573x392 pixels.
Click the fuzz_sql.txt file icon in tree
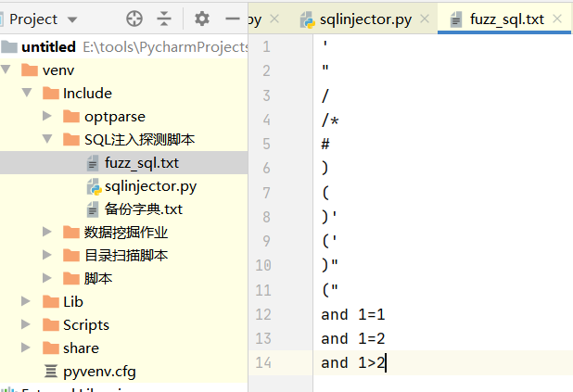[93, 163]
